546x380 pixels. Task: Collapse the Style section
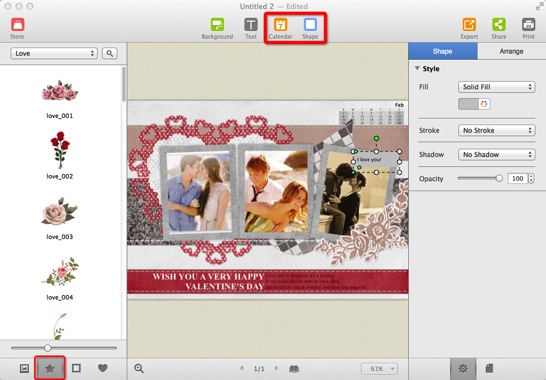417,68
